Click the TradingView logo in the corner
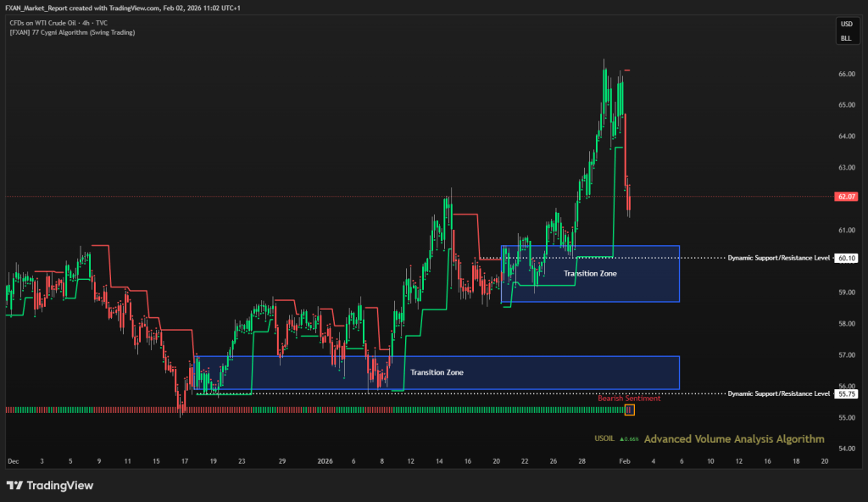Image resolution: width=868 pixels, height=502 pixels. pos(50,485)
